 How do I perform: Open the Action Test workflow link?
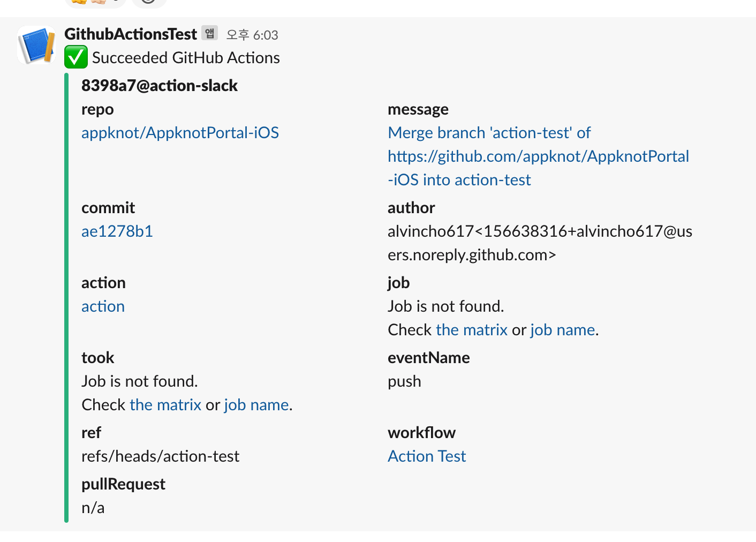coord(427,456)
